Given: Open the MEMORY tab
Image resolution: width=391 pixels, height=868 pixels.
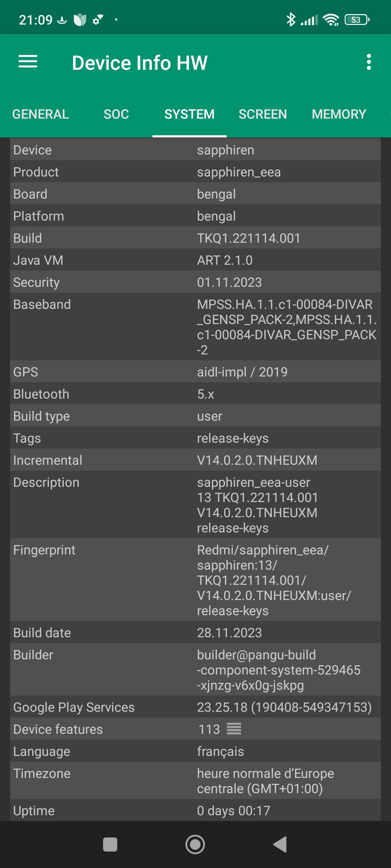Looking at the screenshot, I should [x=339, y=114].
